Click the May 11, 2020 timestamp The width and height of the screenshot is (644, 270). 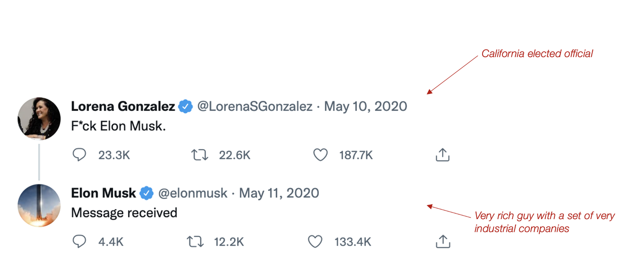coord(279,193)
